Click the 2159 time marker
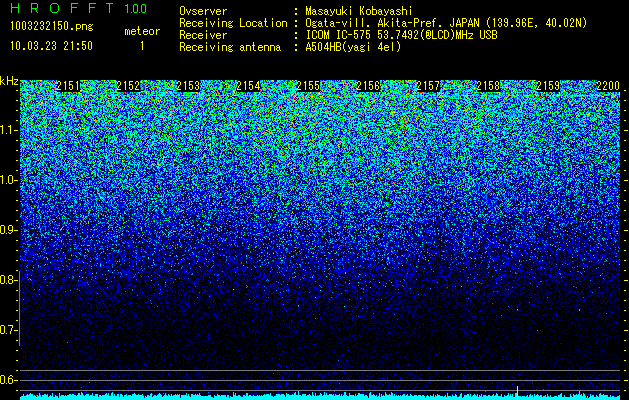The height and width of the screenshot is (400, 629). click(548, 86)
